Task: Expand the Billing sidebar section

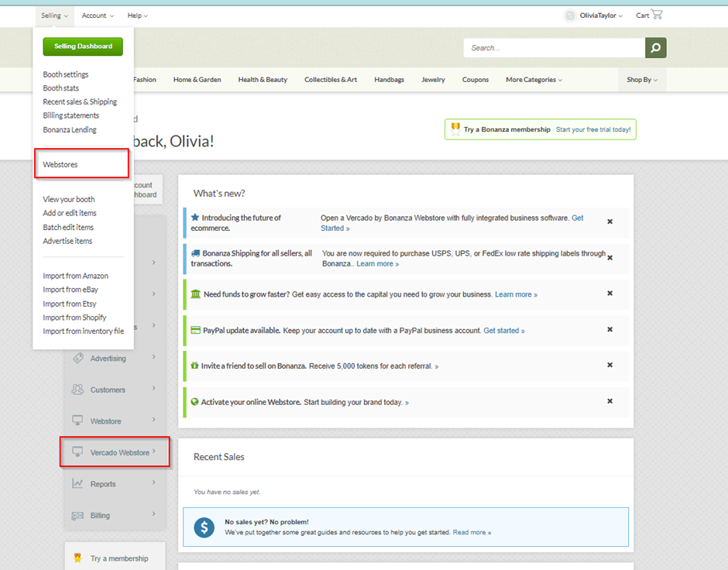Action: (x=153, y=513)
